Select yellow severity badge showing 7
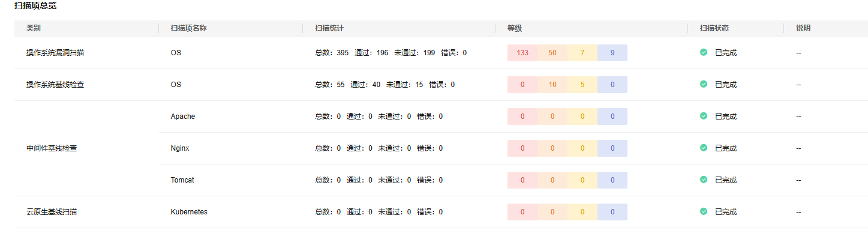 click(582, 53)
